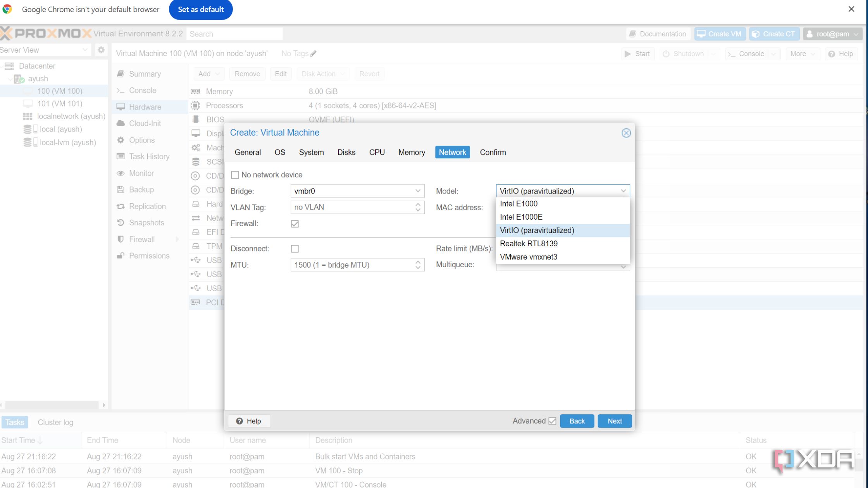Click the Hardware monitor icon in sidebar
The width and height of the screenshot is (868, 488).
[121, 107]
